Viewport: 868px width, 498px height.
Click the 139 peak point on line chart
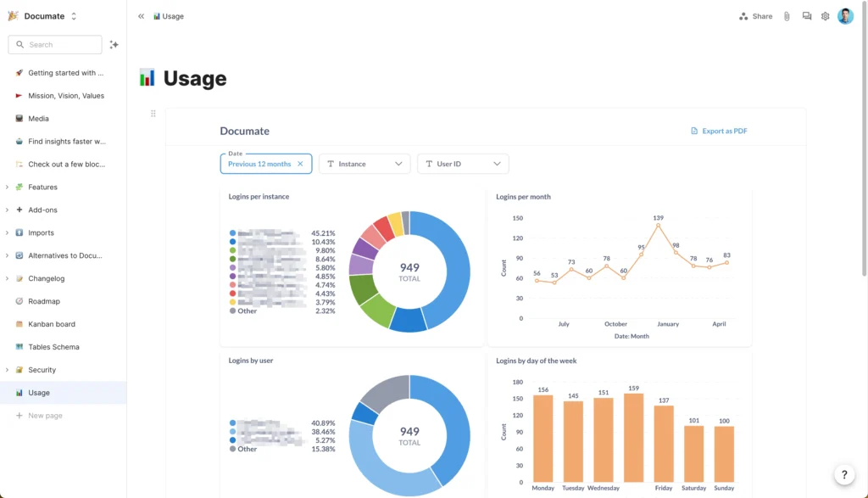pos(658,225)
